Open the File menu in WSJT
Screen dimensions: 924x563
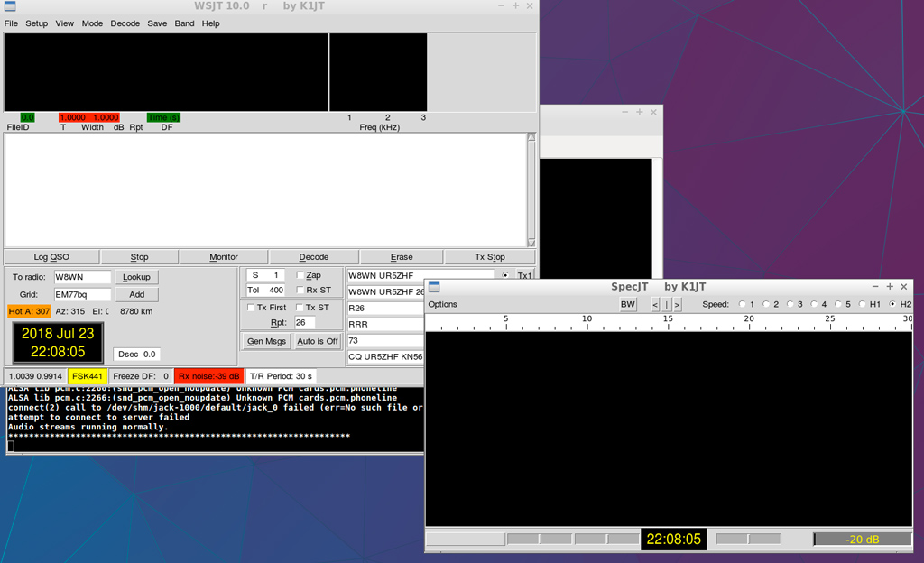click(11, 23)
